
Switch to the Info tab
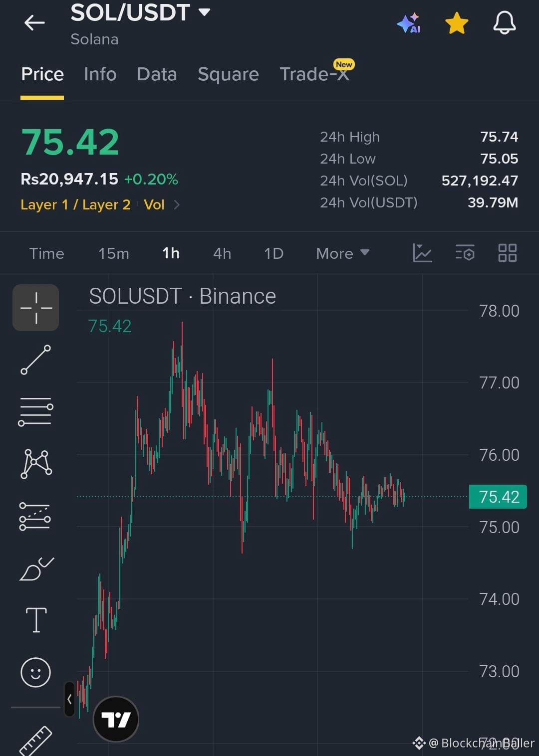tap(100, 74)
